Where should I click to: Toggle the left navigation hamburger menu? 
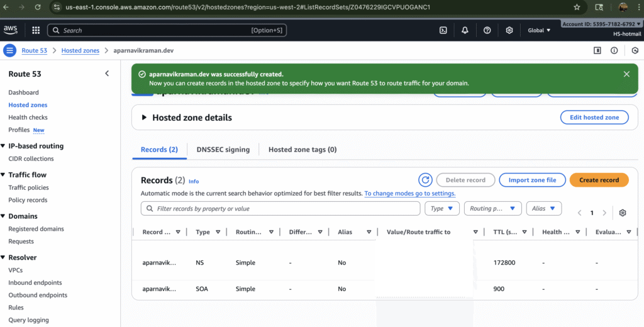(9, 50)
